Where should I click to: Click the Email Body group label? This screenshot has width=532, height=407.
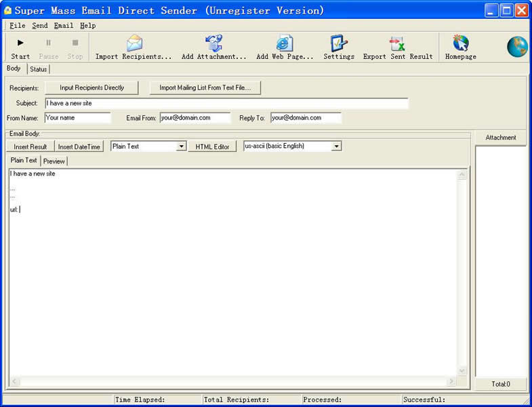(24, 134)
